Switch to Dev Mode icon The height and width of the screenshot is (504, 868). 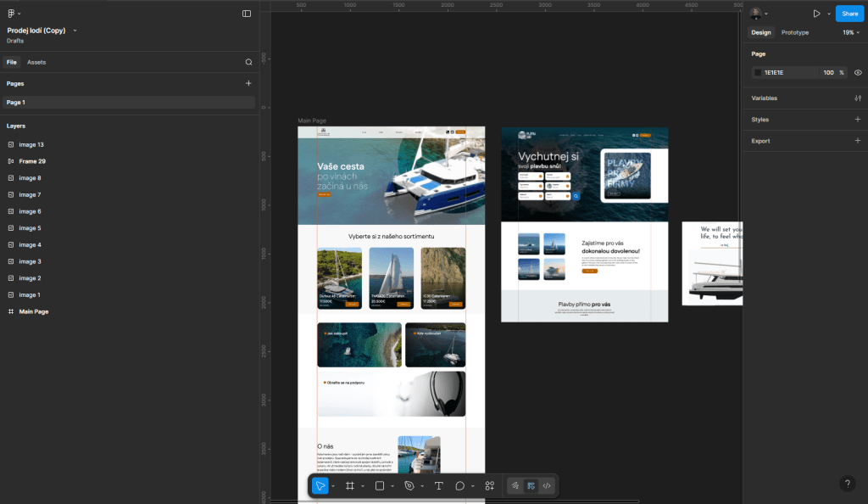click(x=547, y=485)
